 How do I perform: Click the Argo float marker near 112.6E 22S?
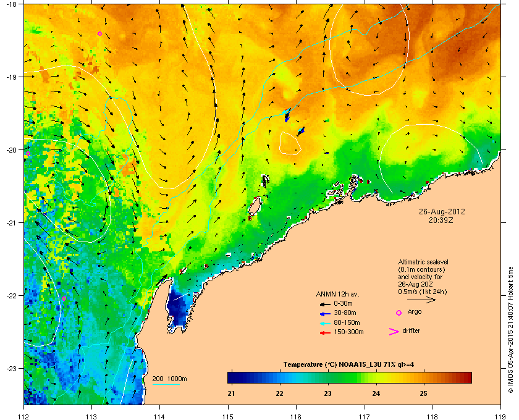click(64, 298)
